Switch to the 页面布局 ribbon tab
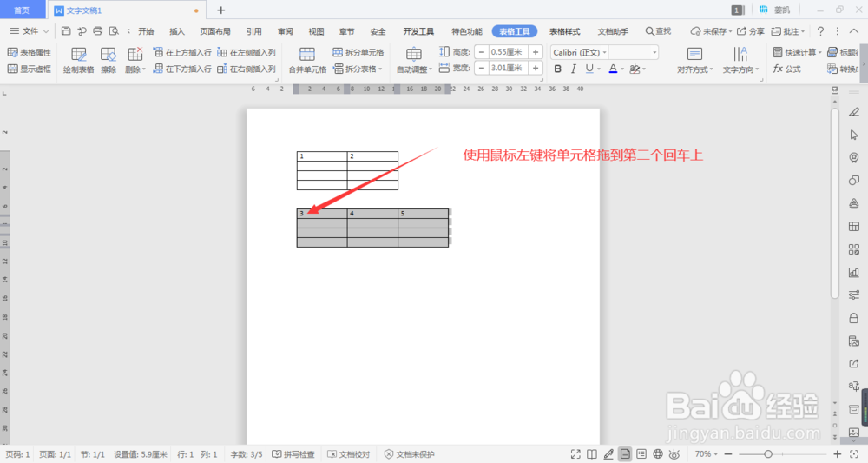The image size is (868, 463). pos(215,31)
